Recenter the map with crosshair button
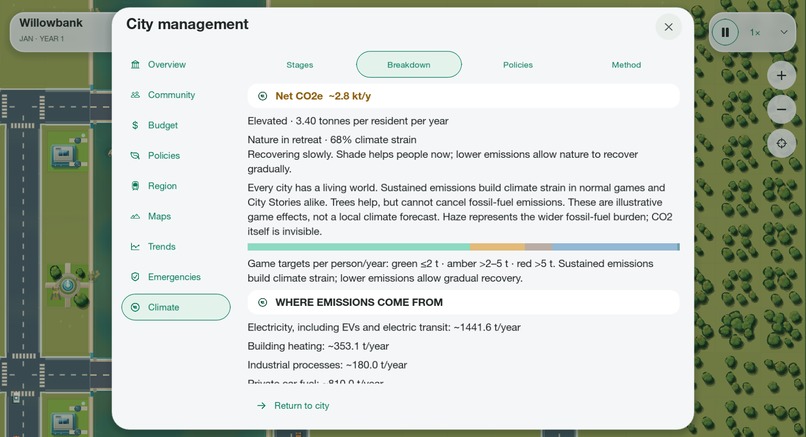Screen dimensions: 806x437 click(x=781, y=143)
